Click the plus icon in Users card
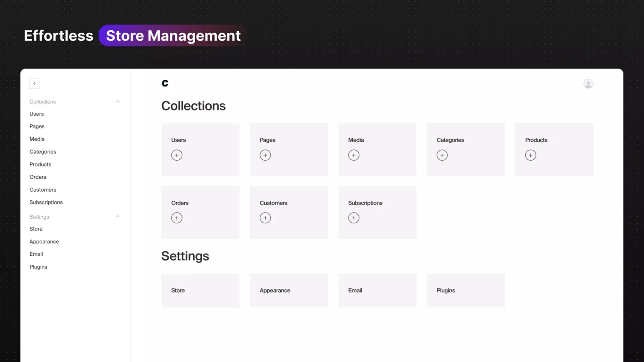Viewport: 644px width, 362px height. (x=177, y=155)
